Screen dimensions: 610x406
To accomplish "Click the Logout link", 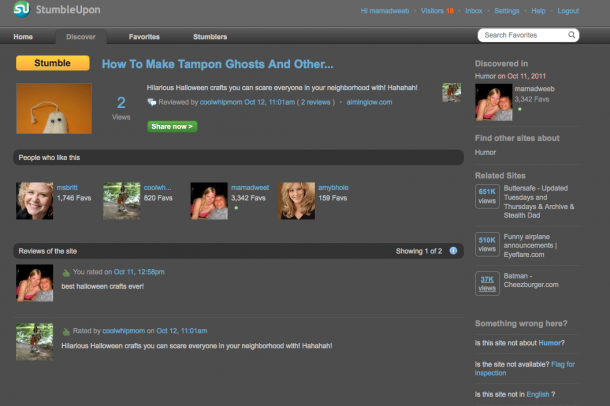I will point(568,11).
